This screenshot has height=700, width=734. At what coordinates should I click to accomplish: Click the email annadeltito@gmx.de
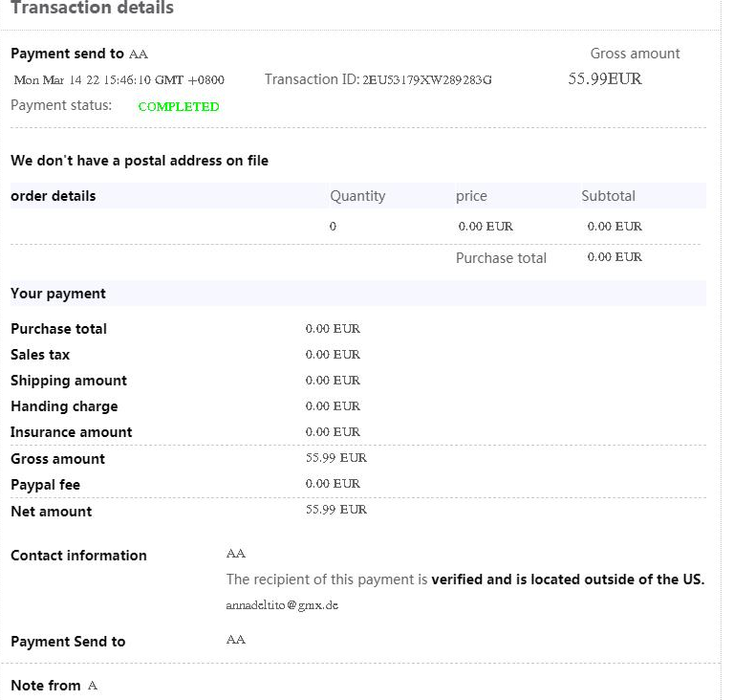click(282, 605)
